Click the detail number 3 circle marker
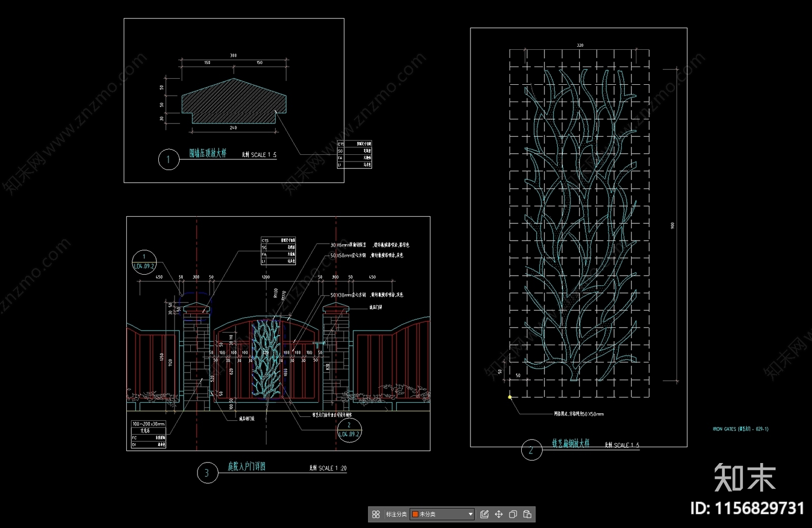812x528 pixels. coord(207,473)
